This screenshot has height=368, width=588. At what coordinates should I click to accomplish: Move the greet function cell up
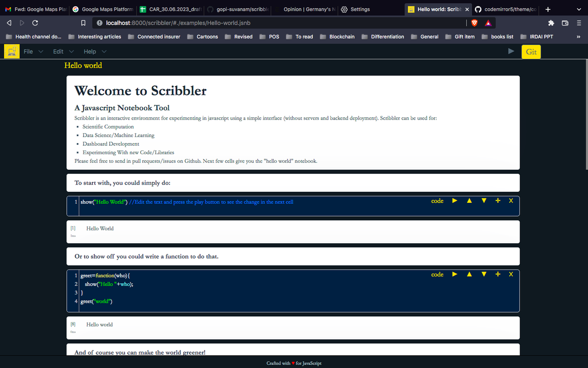pos(469,274)
